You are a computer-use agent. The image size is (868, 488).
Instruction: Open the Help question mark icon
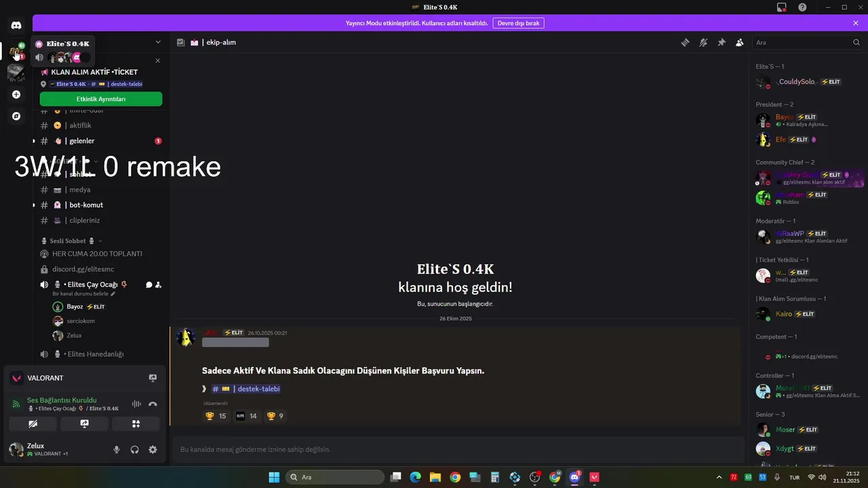click(x=802, y=7)
